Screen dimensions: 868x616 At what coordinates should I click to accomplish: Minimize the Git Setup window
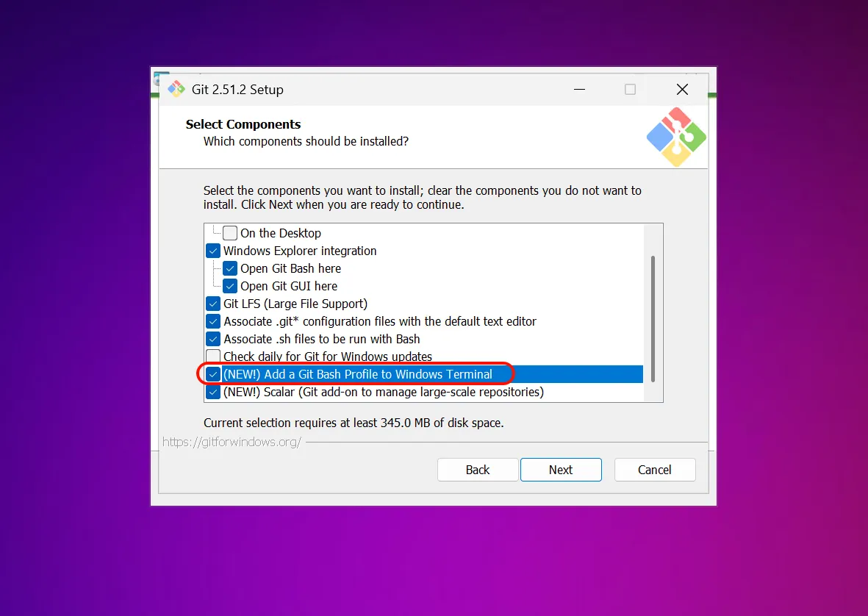click(580, 89)
